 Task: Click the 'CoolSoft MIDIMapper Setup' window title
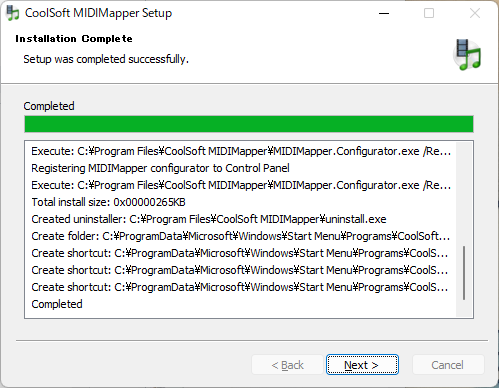98,13
